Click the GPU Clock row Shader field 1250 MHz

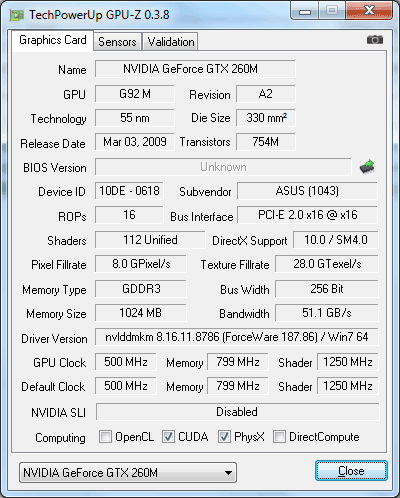pos(348,362)
